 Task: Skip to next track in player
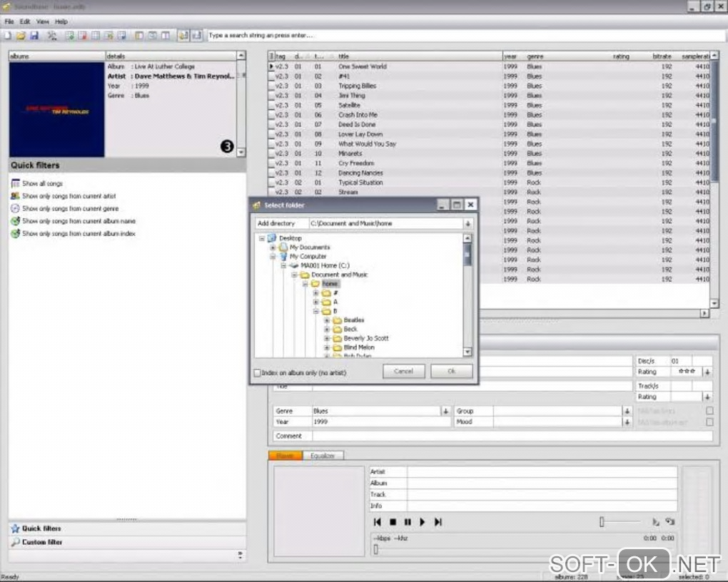[x=438, y=522]
